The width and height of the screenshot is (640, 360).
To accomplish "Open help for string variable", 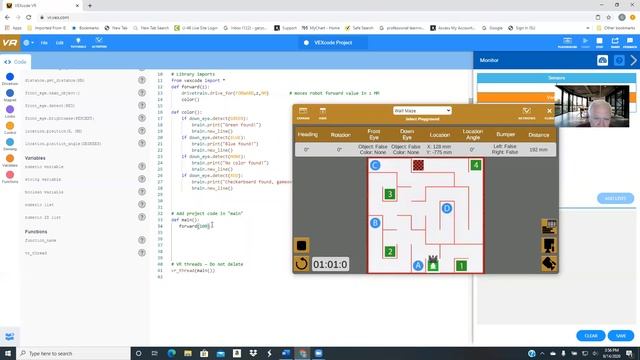I will click(x=142, y=179).
